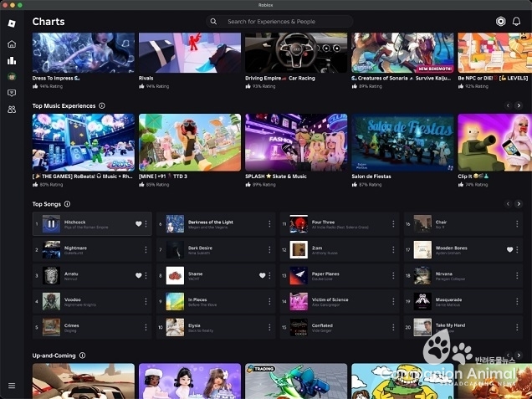The height and width of the screenshot is (399, 532).
Task: Previous page of Top Music Experiences
Action: click(x=508, y=105)
